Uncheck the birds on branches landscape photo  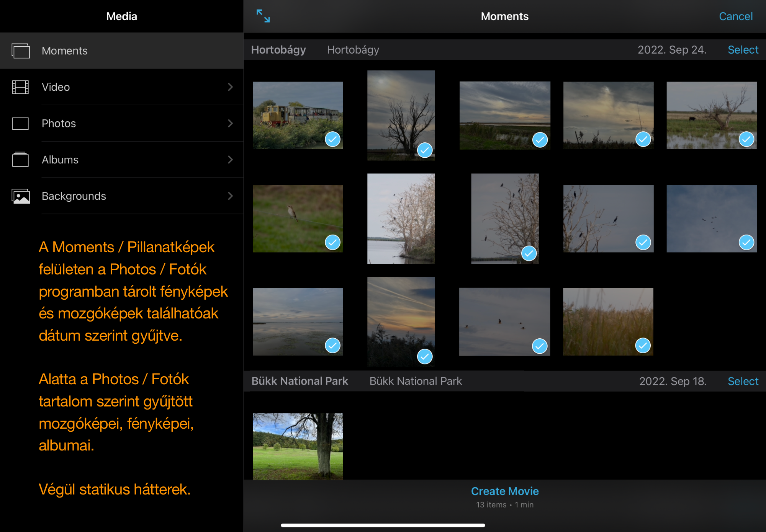643,242
